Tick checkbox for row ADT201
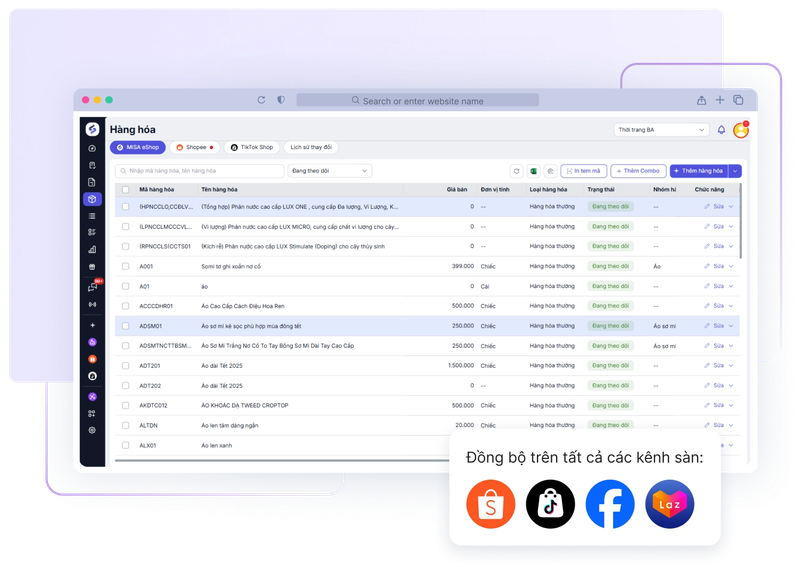Screen dimensions: 800x567 pyautogui.click(x=126, y=365)
